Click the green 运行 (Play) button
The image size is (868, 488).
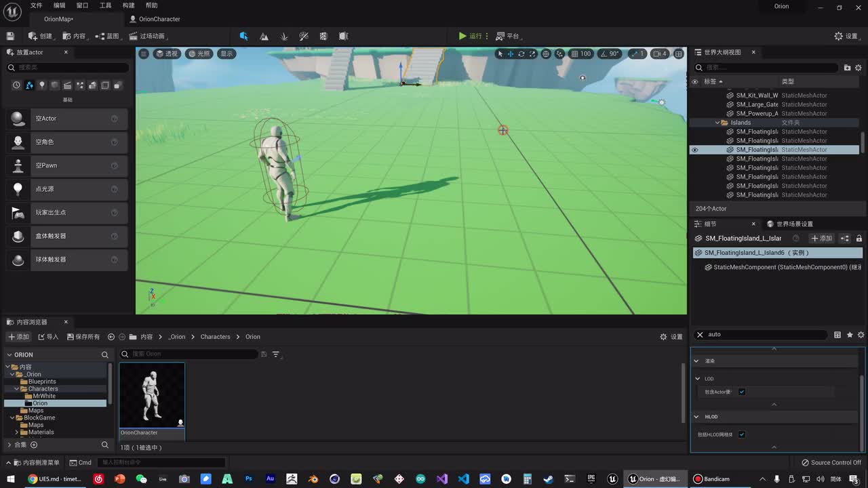(469, 36)
